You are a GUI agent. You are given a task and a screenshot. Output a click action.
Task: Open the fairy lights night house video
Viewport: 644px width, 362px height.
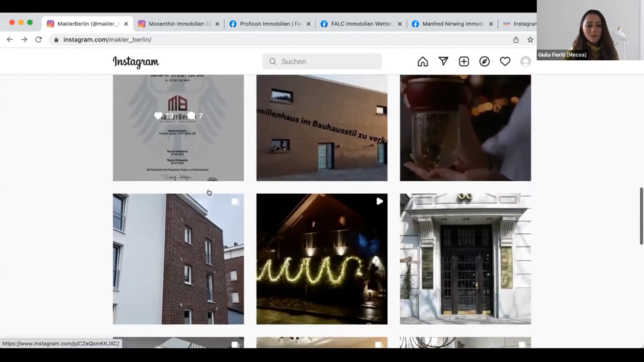click(x=322, y=259)
